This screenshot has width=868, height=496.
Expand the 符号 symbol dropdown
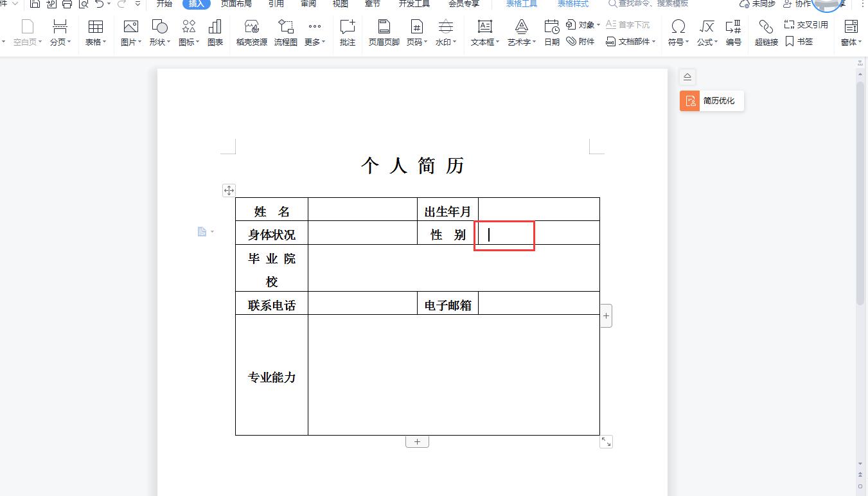[x=678, y=32]
